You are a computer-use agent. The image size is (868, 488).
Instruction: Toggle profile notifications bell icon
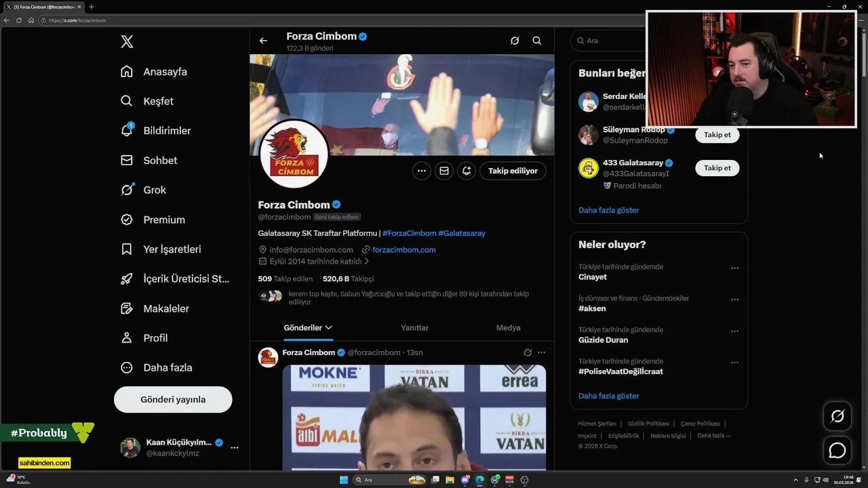pyautogui.click(x=467, y=171)
